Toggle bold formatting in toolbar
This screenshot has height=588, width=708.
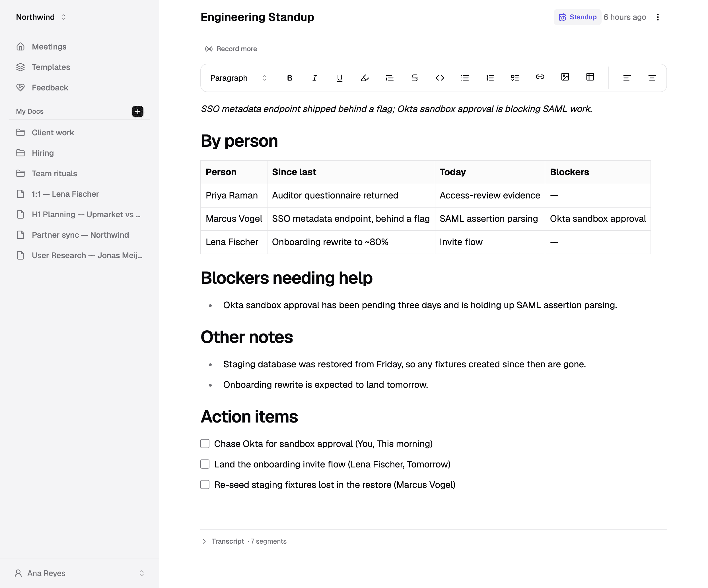point(289,78)
